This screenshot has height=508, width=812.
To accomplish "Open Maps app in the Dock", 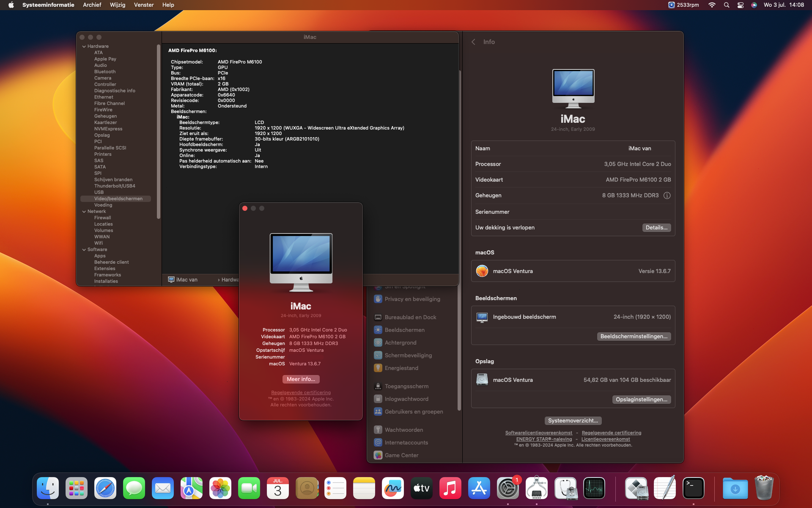I will (x=192, y=488).
